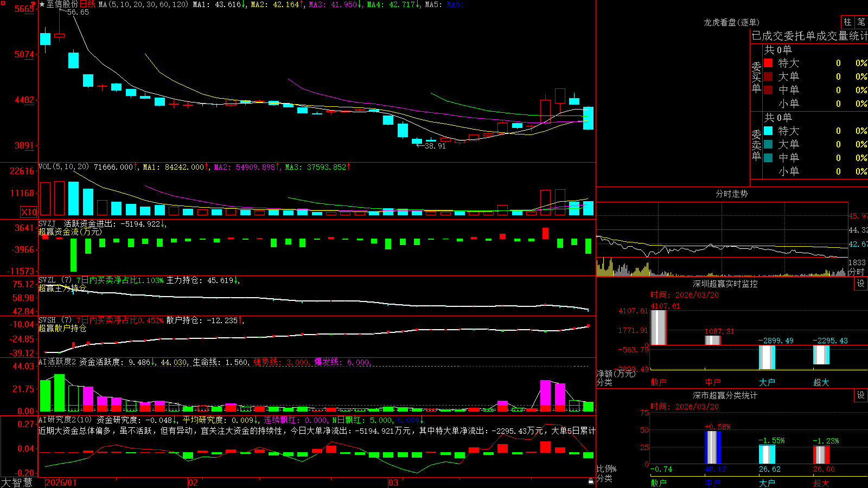Click the 爆发线: 6.000 label
The height and width of the screenshot is (488, 868).
click(342, 362)
